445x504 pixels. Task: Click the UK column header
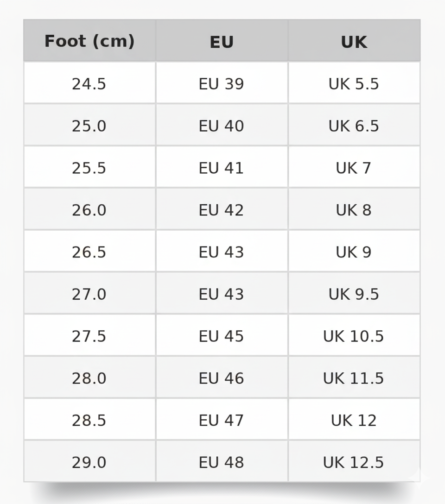pos(354,42)
